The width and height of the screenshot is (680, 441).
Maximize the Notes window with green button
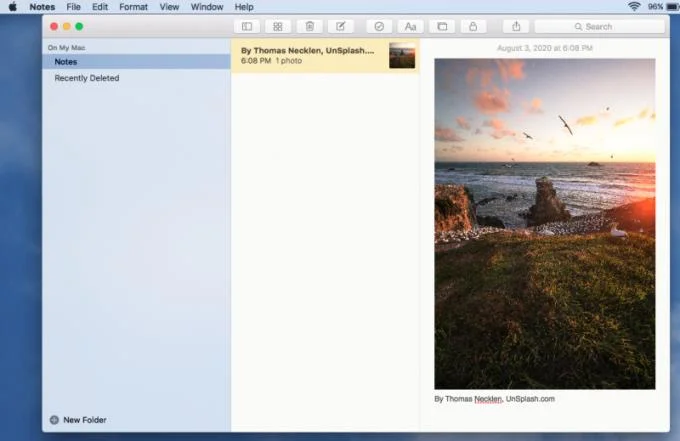click(79, 26)
